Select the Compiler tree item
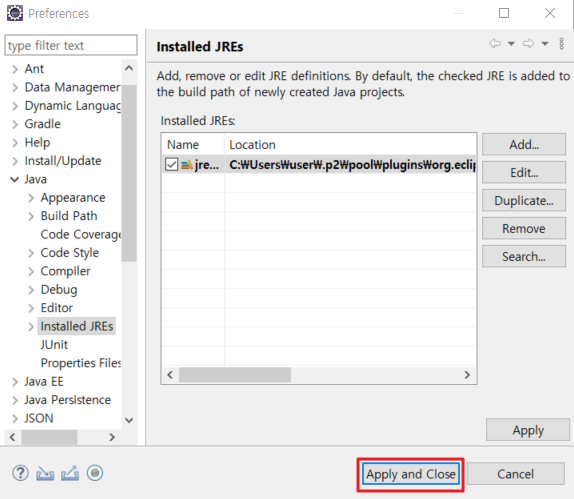Image resolution: width=574 pixels, height=499 pixels. click(65, 271)
